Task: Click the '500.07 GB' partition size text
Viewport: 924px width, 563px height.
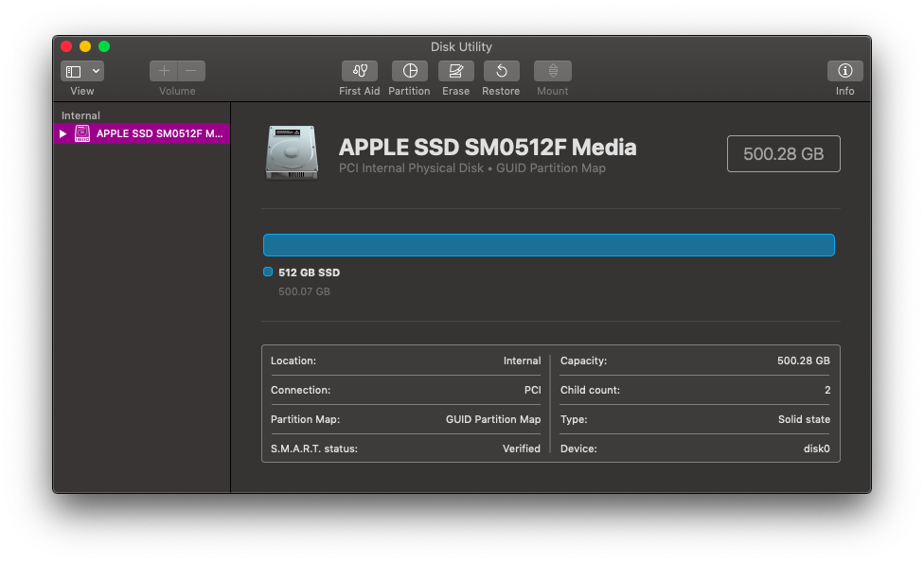Action: (x=304, y=291)
